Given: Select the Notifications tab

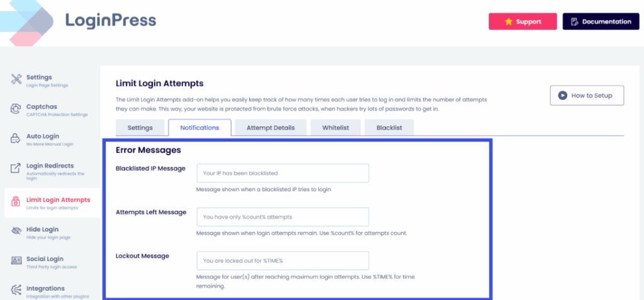Looking at the screenshot, I should tap(199, 128).
